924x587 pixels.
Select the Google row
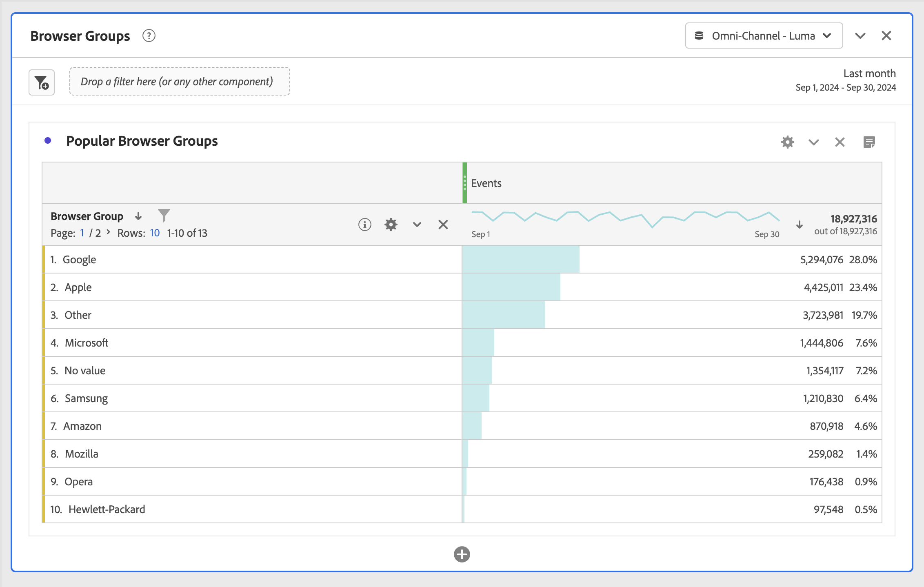pyautogui.click(x=79, y=260)
